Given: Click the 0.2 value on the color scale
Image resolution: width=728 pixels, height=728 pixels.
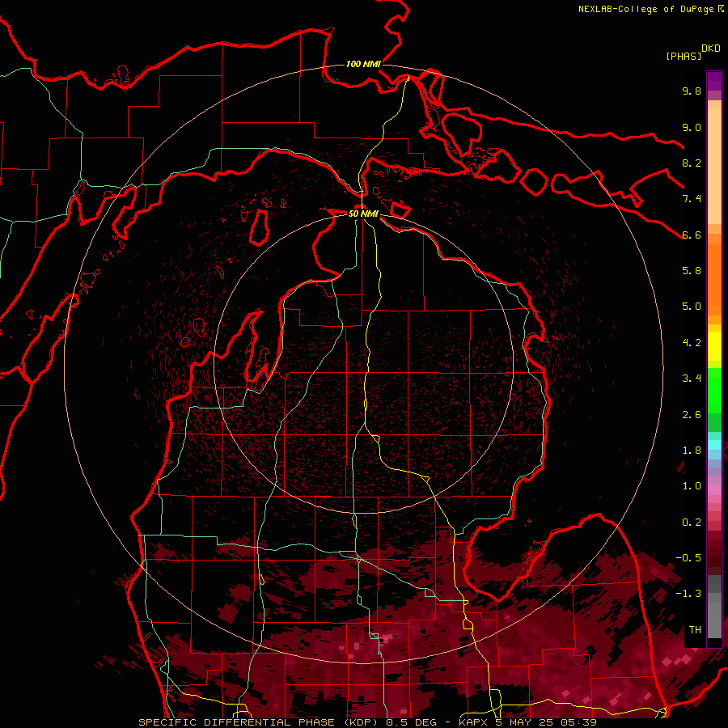Looking at the screenshot, I should (692, 523).
